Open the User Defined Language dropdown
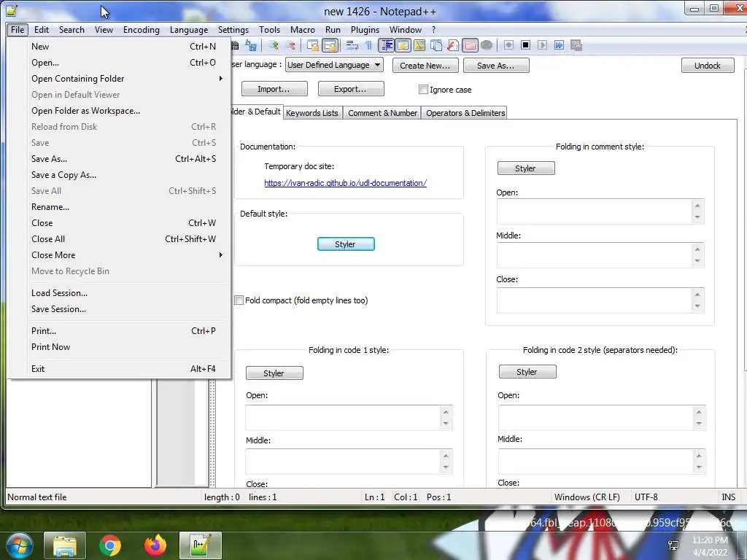 point(334,65)
